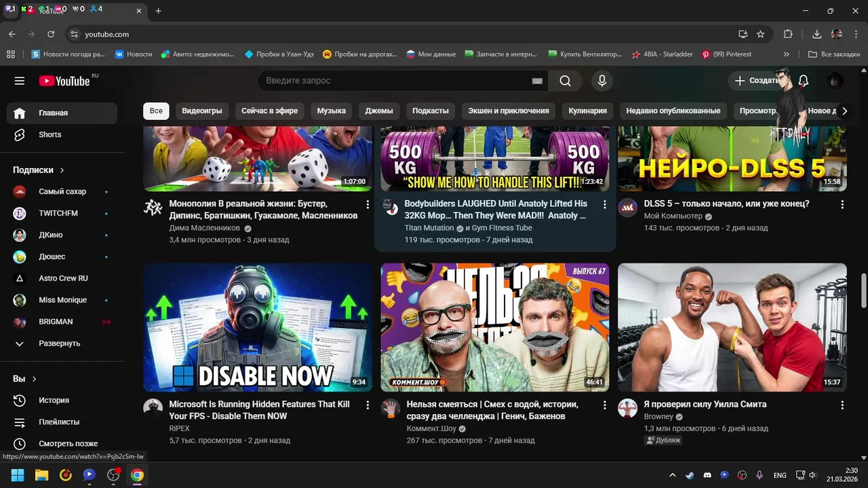Select the Музыка filter chip
This screenshot has height=488, width=868.
click(x=332, y=110)
